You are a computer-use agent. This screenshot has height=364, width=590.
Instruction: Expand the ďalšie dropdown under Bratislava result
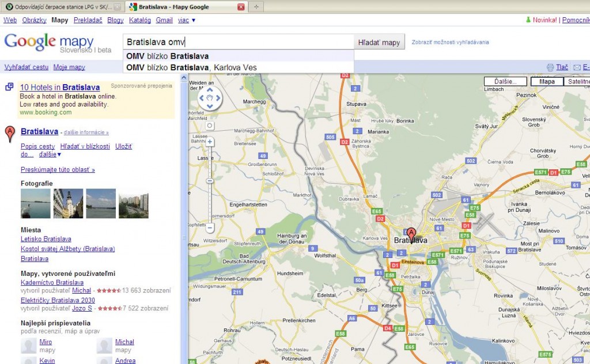click(x=50, y=154)
